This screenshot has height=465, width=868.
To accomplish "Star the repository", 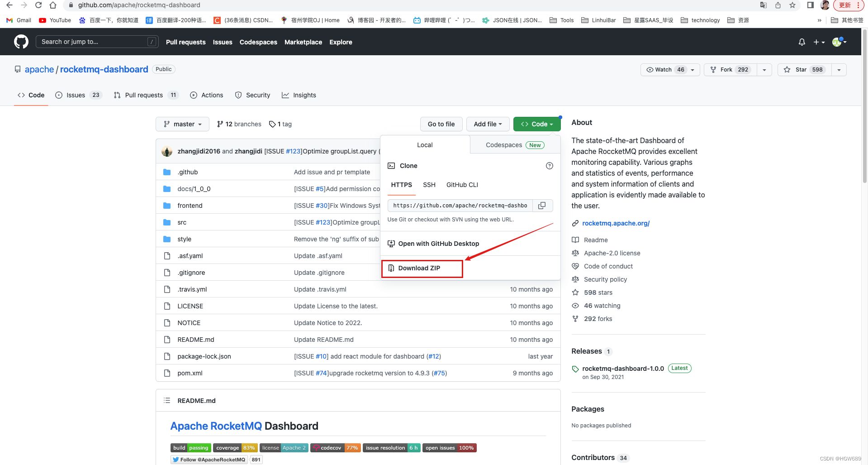I will 804,70.
